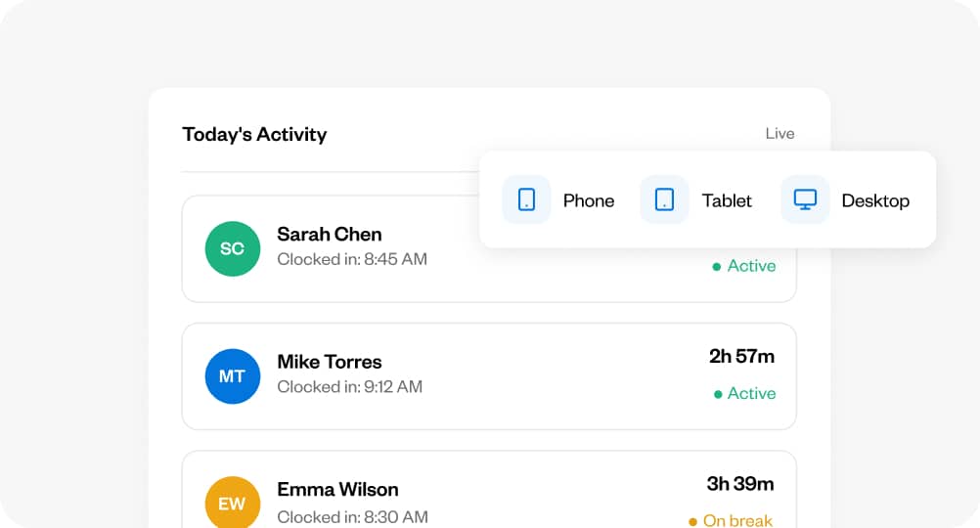Click the Live indicator text

pyautogui.click(x=780, y=134)
